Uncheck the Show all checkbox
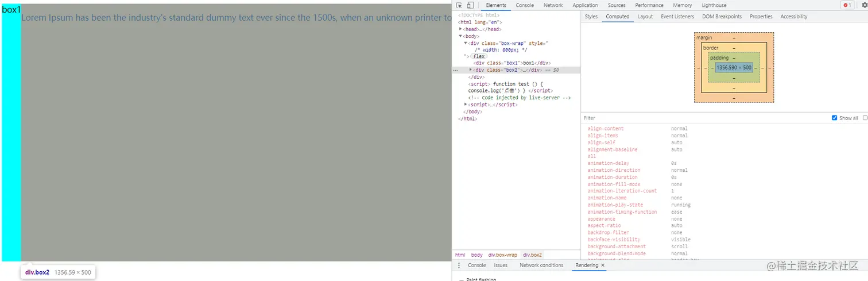The image size is (868, 281). 834,118
